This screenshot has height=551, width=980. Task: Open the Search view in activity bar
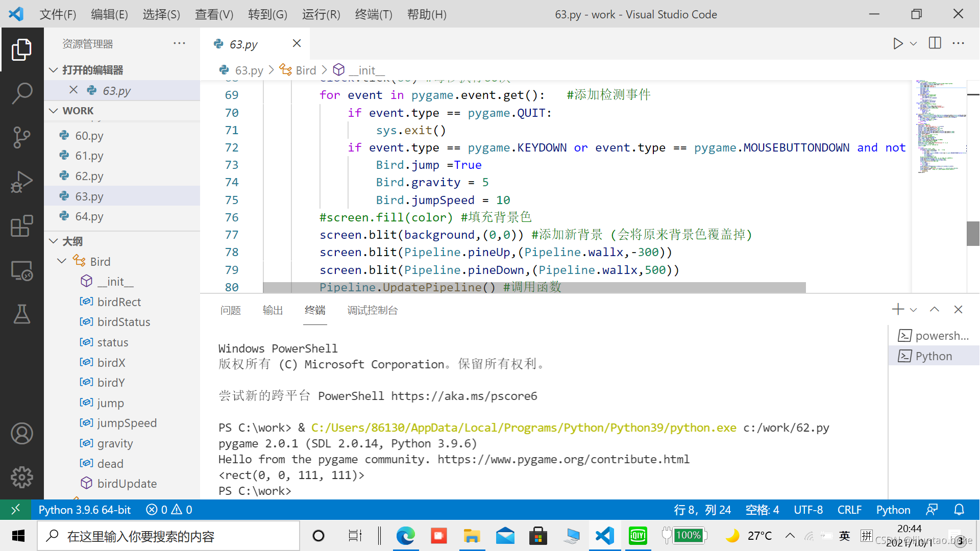pos(22,93)
